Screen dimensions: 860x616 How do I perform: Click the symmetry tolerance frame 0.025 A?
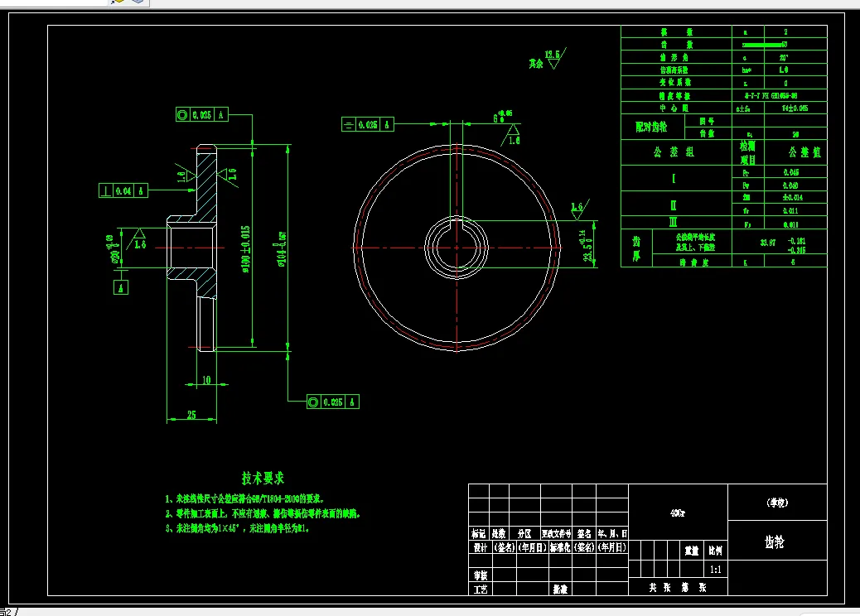(x=368, y=125)
